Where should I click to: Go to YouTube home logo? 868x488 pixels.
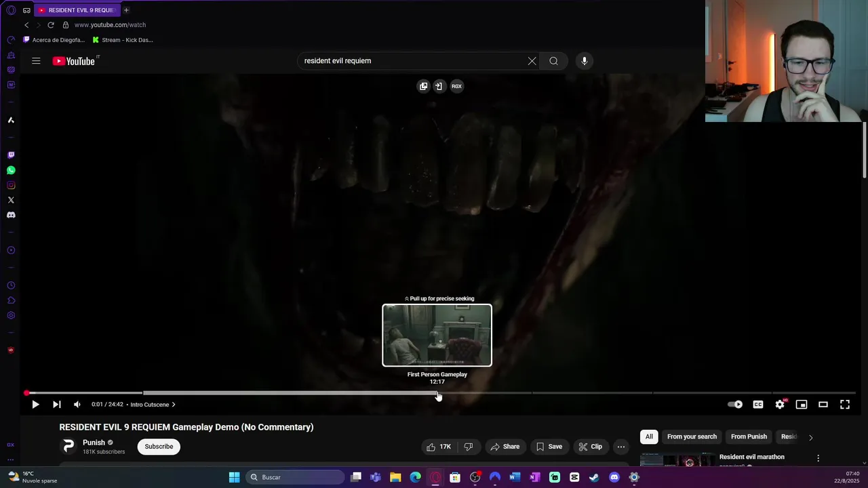pos(75,61)
